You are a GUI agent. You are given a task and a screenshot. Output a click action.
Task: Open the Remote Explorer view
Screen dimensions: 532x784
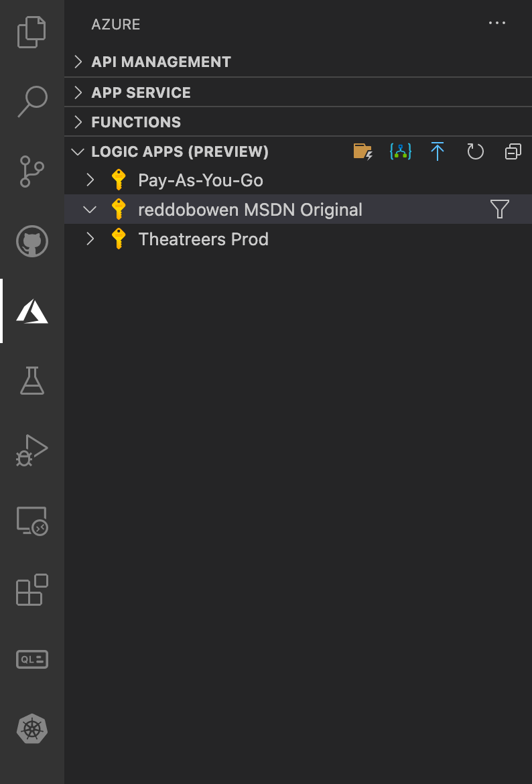31,521
